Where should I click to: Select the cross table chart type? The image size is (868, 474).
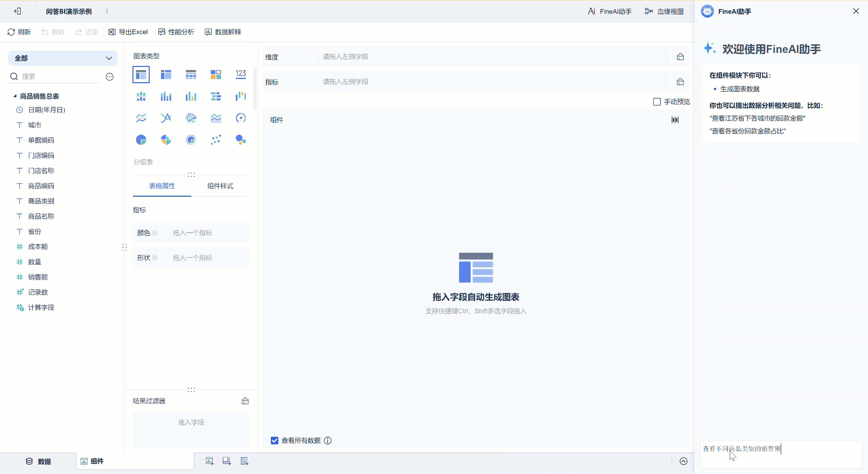click(191, 74)
